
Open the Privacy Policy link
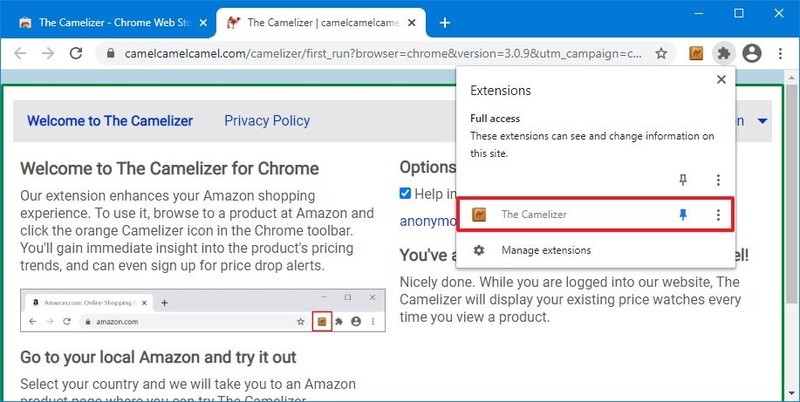click(x=267, y=121)
